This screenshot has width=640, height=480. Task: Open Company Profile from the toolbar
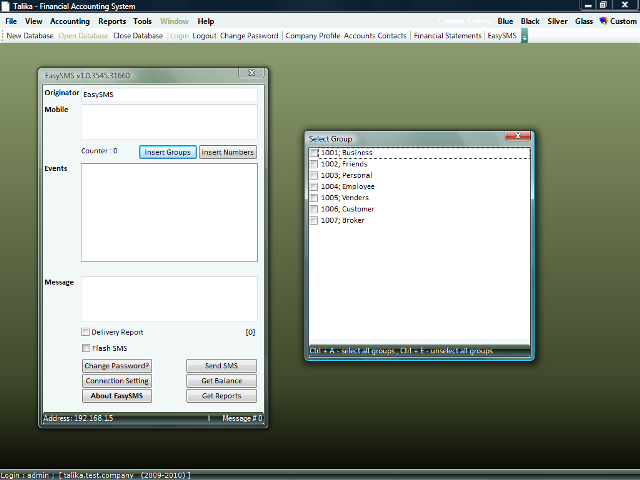[312, 35]
